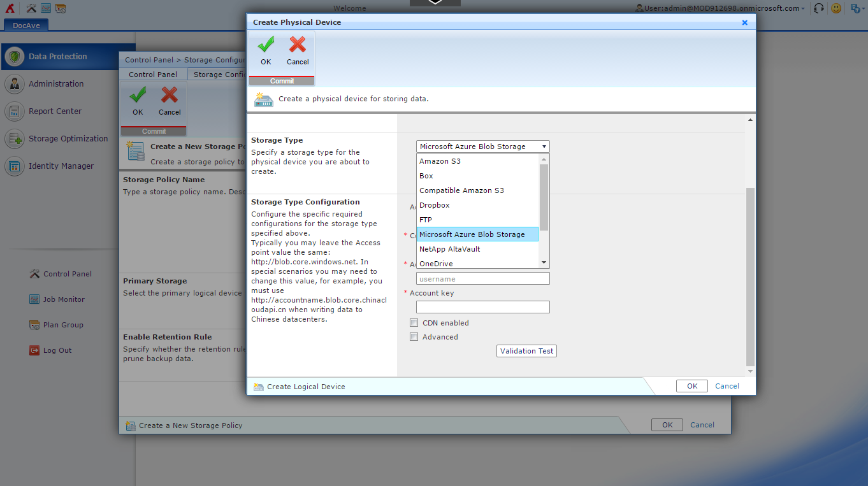This screenshot has height=486, width=868.
Task: Click the storage type list scrollbar up arrow
Action: (x=544, y=159)
